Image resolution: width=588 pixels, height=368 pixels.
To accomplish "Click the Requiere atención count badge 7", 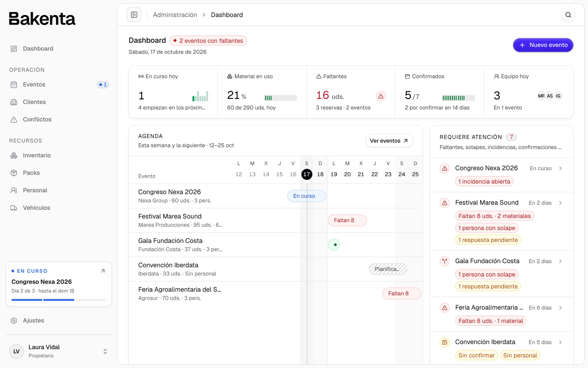I will point(511,137).
